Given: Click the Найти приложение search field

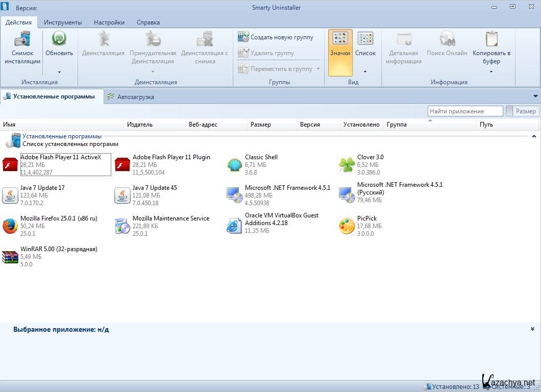Looking at the screenshot, I should click(x=465, y=111).
